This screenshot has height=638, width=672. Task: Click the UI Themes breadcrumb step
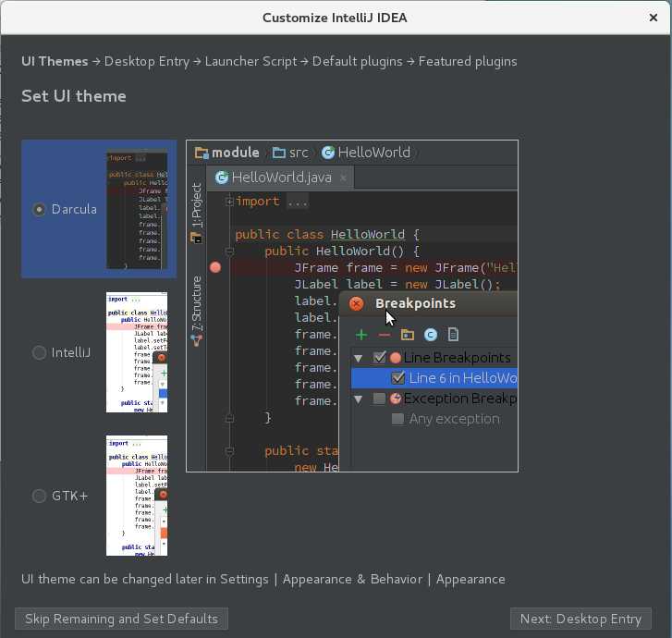(55, 61)
